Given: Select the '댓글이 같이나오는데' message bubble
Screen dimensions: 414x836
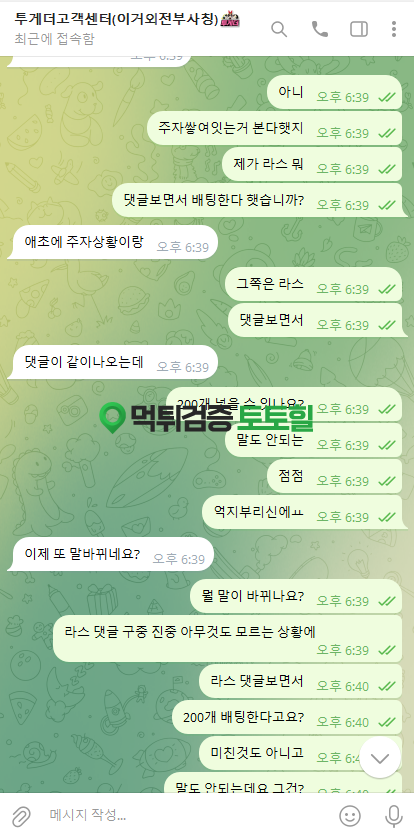Looking at the screenshot, I should pyautogui.click(x=112, y=363).
